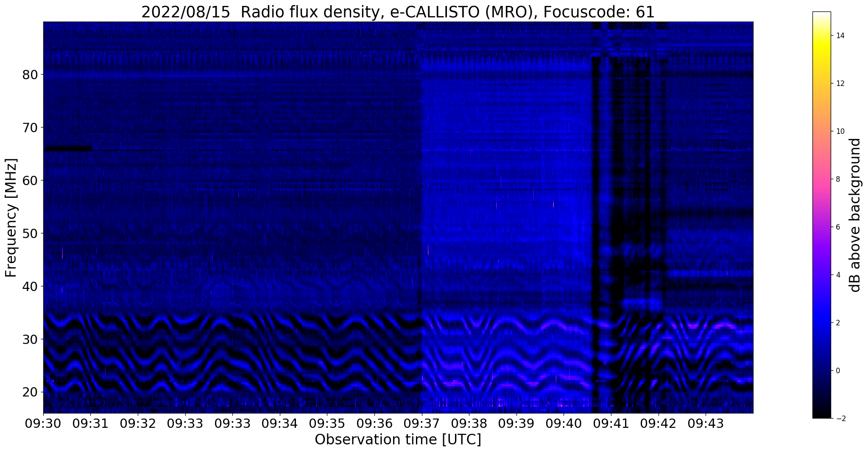Image resolution: width=868 pixels, height=452 pixels.
Task: Click the black horizontal bar near 66 MHz
Action: [68, 149]
